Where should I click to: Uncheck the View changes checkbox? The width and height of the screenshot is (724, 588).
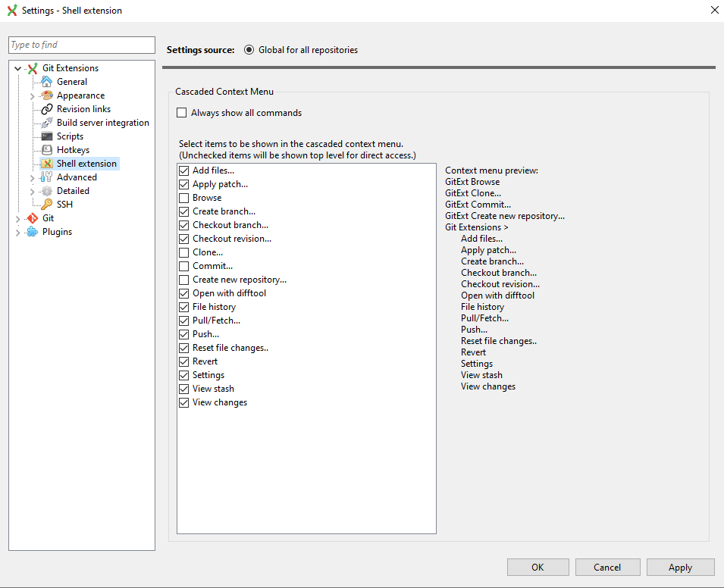[183, 402]
